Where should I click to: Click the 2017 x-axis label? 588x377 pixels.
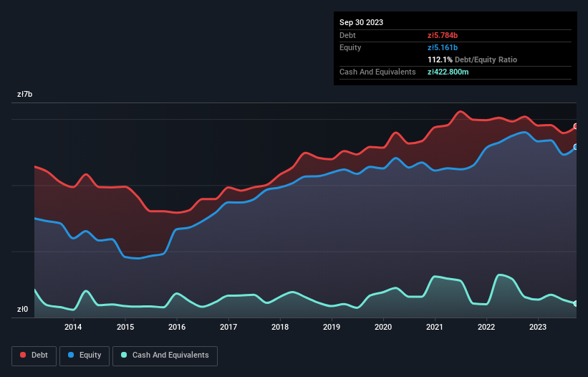click(228, 327)
